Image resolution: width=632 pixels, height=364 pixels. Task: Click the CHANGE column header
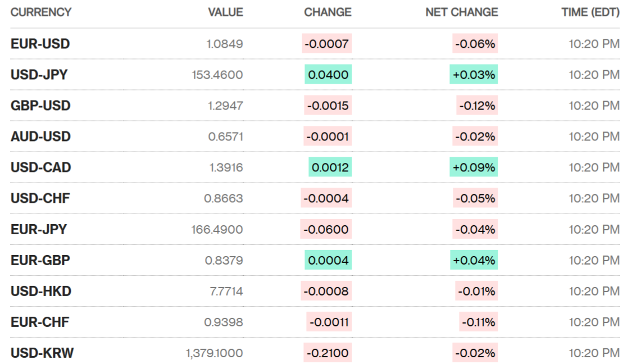328,12
